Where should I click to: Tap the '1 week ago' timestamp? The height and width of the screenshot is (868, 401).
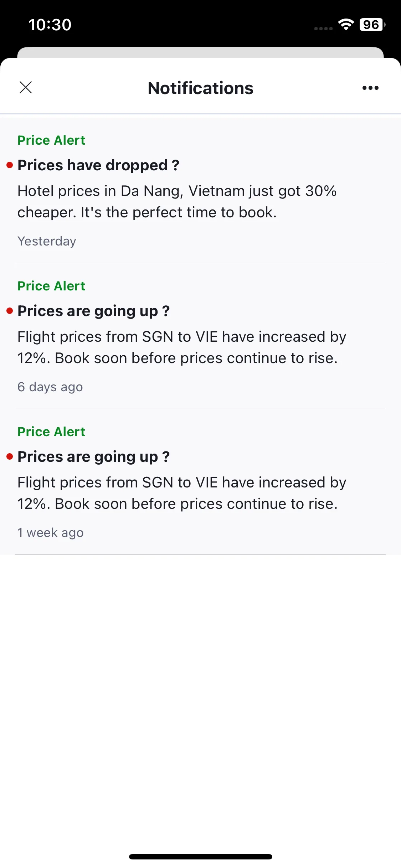51,533
